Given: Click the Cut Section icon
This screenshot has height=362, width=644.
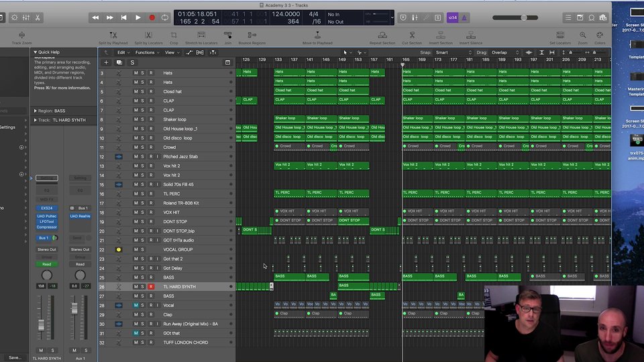Looking at the screenshot, I should click(412, 36).
